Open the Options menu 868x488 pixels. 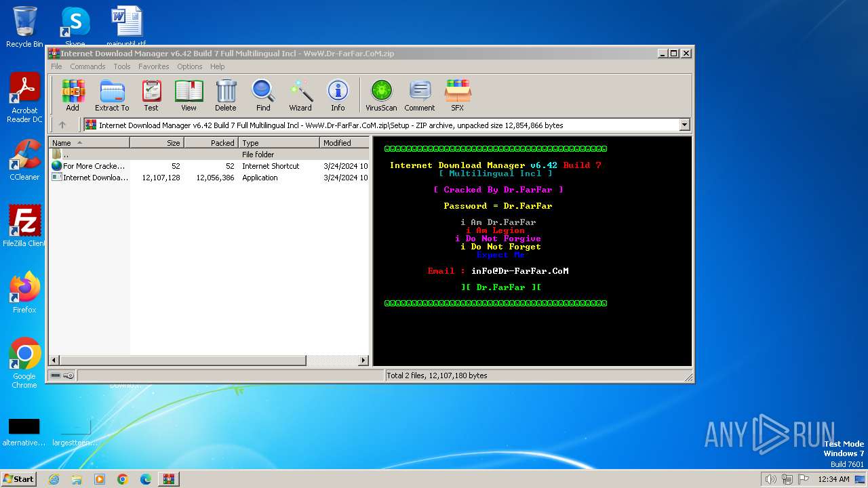tap(190, 66)
